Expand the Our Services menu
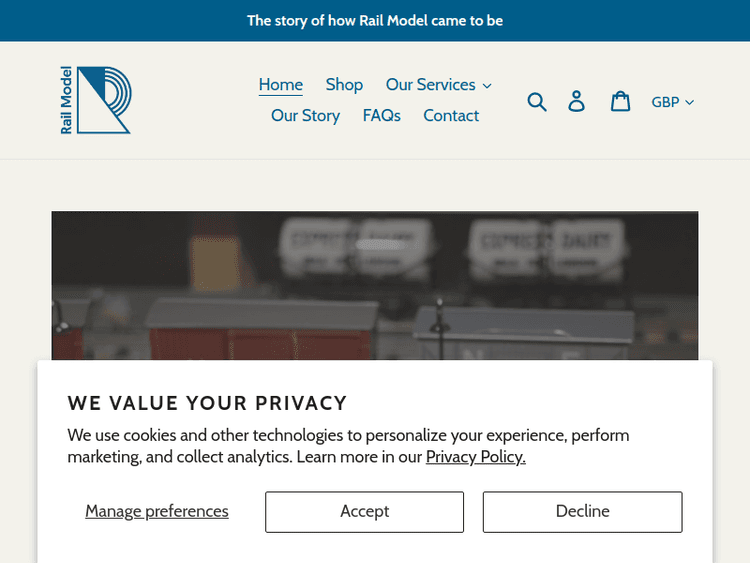The height and width of the screenshot is (563, 750). 438,85
